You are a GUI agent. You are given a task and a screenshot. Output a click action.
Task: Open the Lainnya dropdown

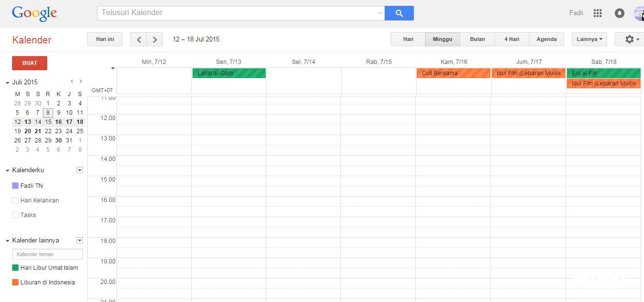pyautogui.click(x=589, y=40)
